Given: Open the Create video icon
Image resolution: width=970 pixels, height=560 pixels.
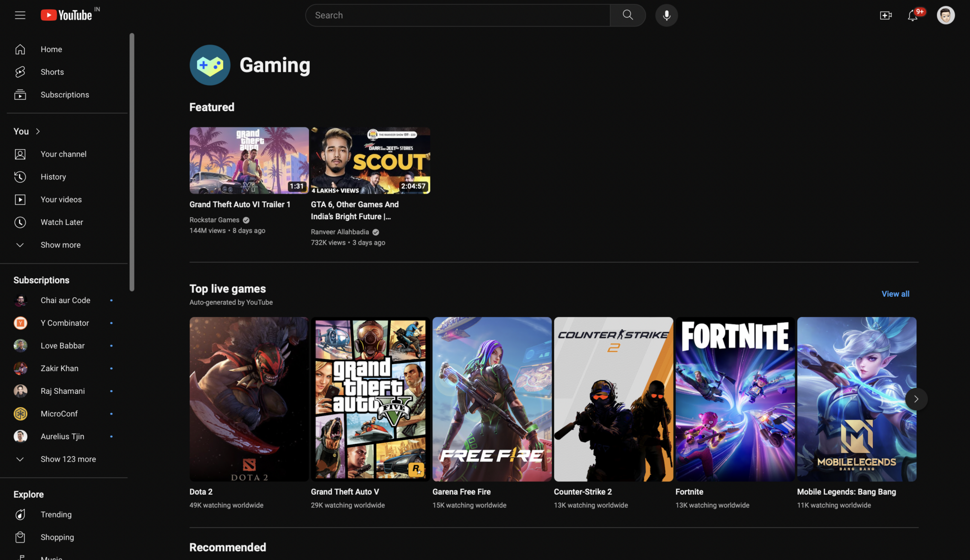Looking at the screenshot, I should [x=886, y=15].
